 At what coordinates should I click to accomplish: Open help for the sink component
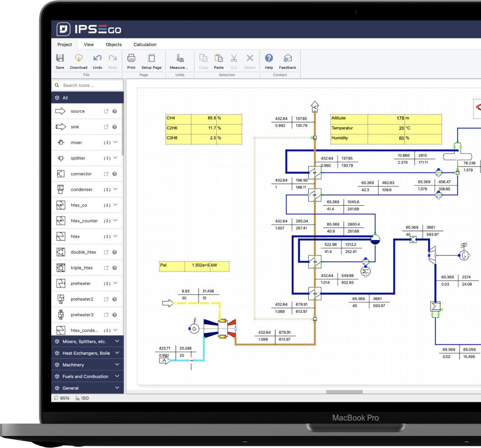(x=114, y=126)
